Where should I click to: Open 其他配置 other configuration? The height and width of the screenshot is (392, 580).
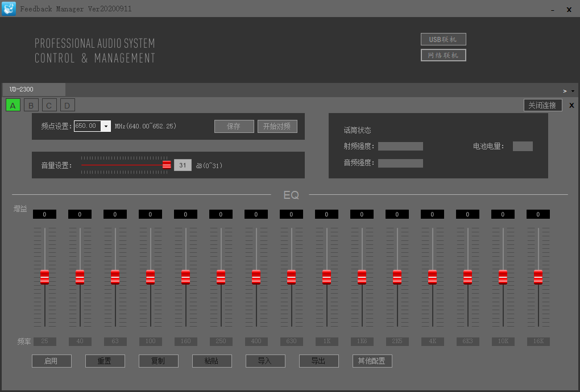coord(372,361)
